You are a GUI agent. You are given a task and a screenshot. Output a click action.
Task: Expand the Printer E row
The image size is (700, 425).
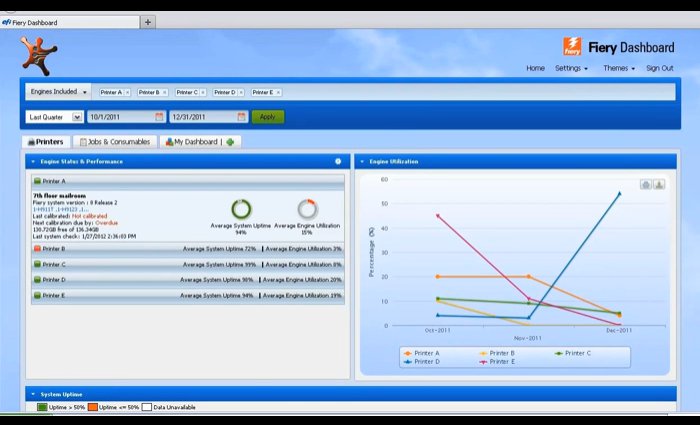coord(188,295)
